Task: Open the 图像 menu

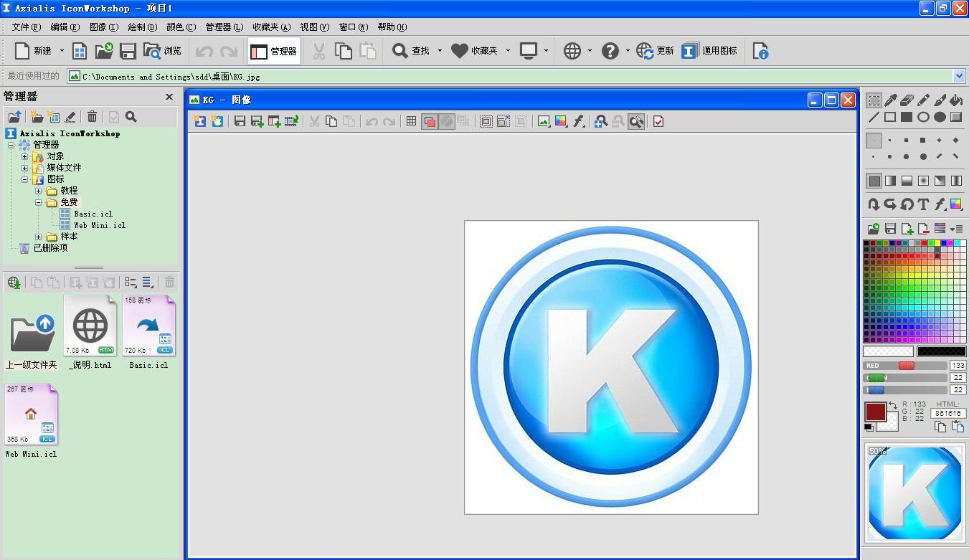Action: click(x=104, y=27)
